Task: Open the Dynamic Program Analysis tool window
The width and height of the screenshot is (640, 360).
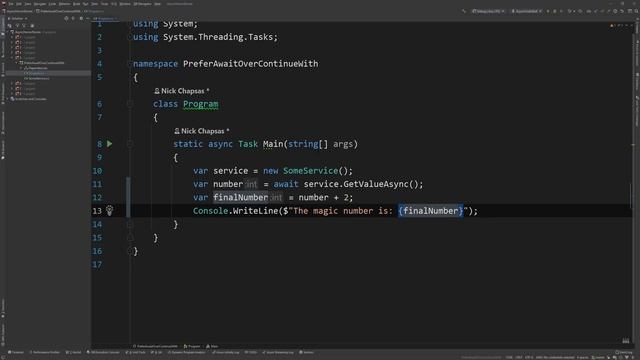Action: click(x=187, y=352)
